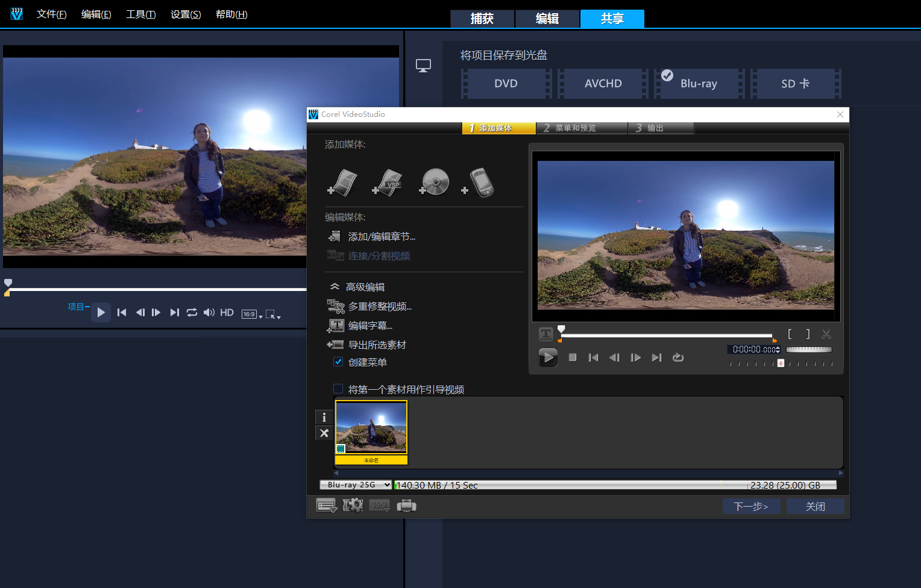Toggle repeat playback in the dialog preview
The image size is (921, 588).
[x=678, y=357]
